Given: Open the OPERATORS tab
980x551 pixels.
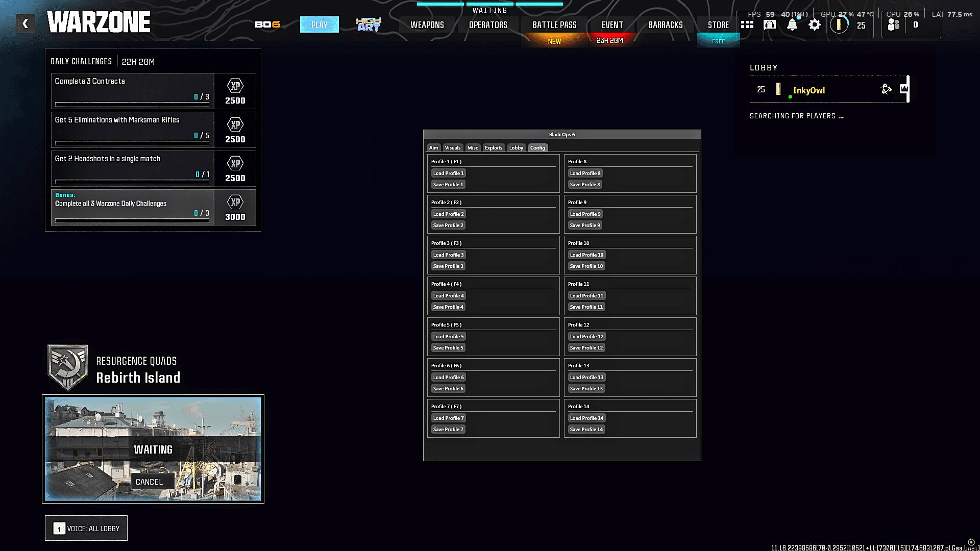Looking at the screenshot, I should tap(488, 24).
